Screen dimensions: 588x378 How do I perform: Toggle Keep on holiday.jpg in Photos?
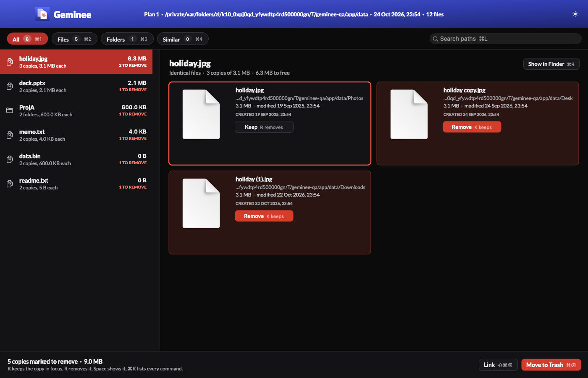tap(264, 127)
